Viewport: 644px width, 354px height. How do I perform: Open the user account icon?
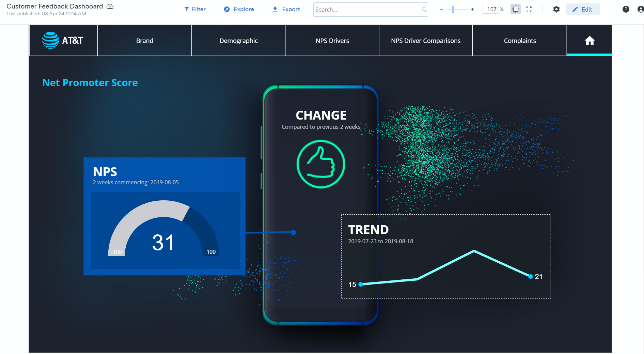[640, 10]
